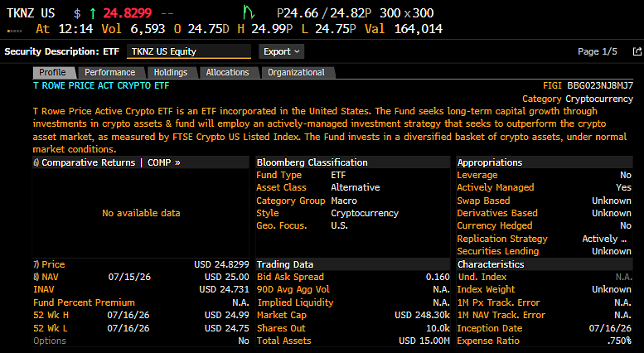Go to the Allocations tab
This screenshot has width=644, height=353.
click(x=228, y=72)
